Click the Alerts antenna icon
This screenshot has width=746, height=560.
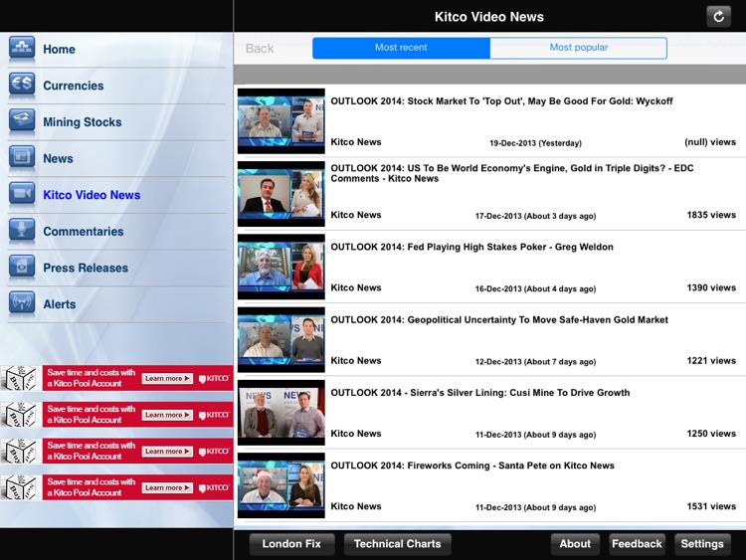click(x=22, y=303)
